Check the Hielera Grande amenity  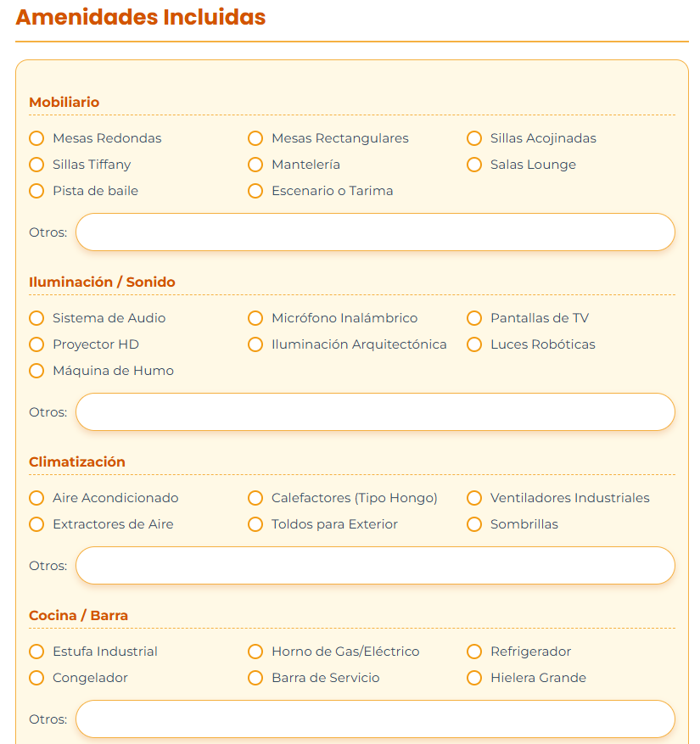tap(474, 678)
